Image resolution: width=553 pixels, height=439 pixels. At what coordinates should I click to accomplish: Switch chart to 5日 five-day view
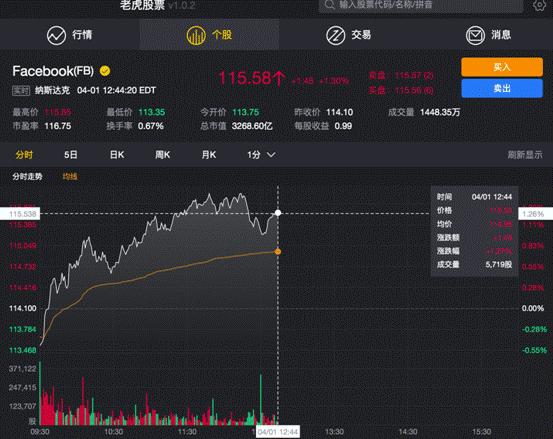71,155
